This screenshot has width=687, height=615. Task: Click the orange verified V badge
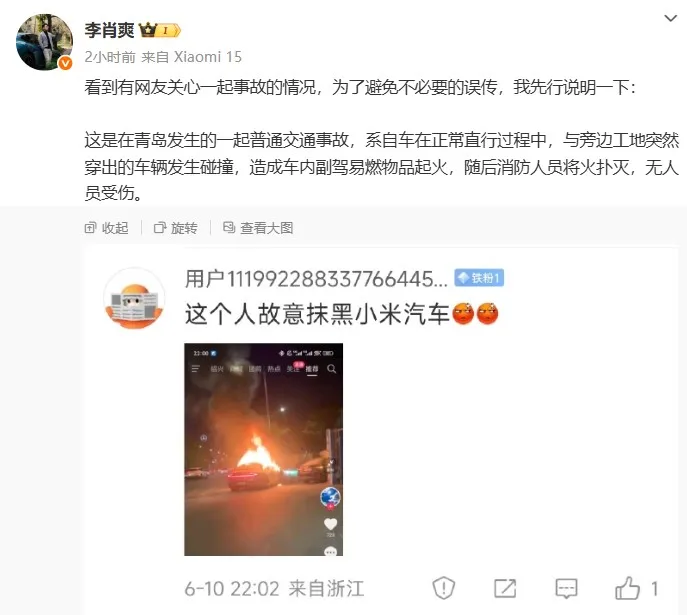[x=65, y=64]
